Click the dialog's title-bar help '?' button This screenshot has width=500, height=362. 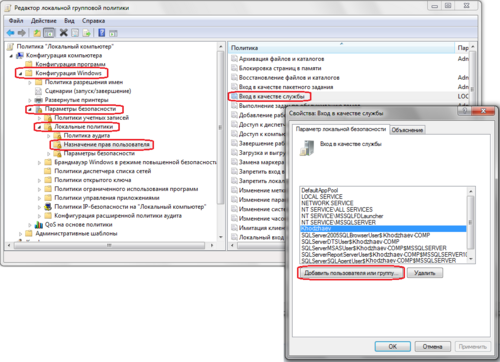tap(465, 111)
